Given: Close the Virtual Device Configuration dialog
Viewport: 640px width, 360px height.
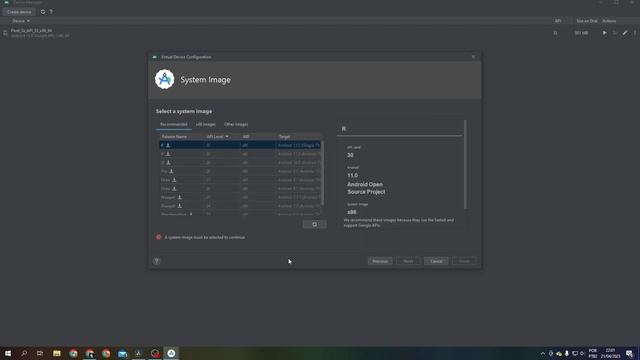Looking at the screenshot, I should tap(473, 57).
